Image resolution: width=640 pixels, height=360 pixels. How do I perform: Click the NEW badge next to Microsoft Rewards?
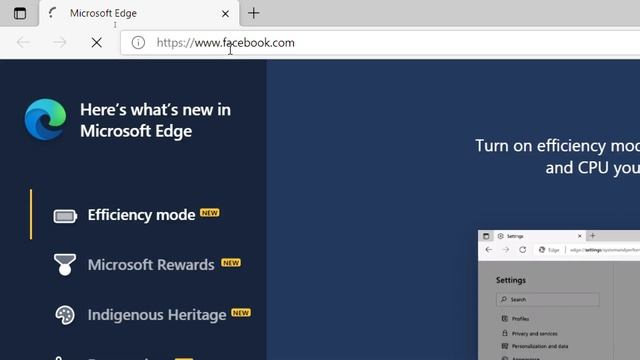[231, 262]
